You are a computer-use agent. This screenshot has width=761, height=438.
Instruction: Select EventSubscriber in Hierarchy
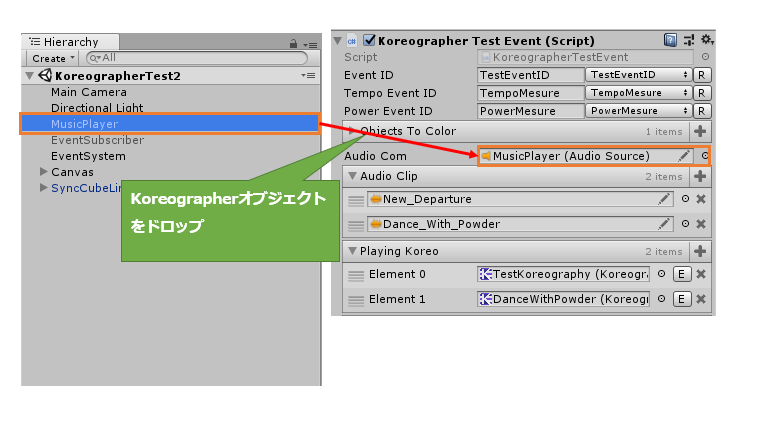(98, 140)
